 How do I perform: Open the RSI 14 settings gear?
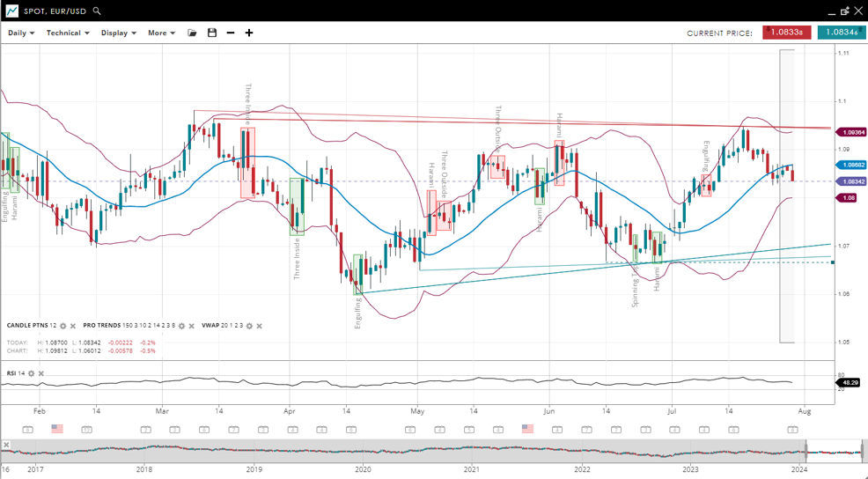pyautogui.click(x=32, y=373)
